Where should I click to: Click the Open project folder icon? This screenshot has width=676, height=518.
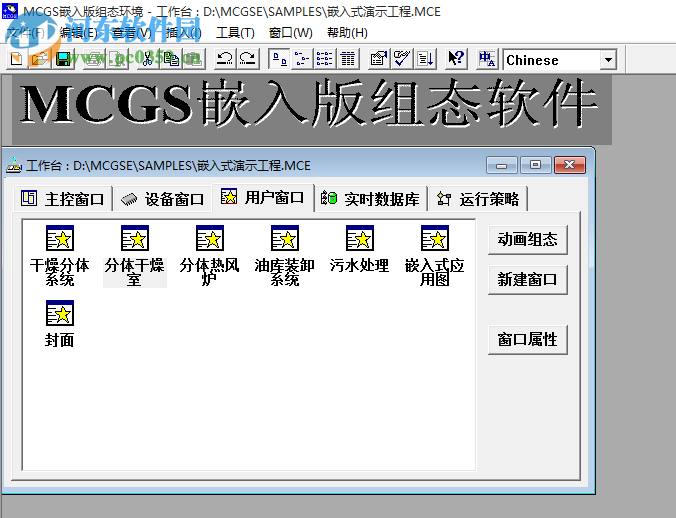[40, 59]
